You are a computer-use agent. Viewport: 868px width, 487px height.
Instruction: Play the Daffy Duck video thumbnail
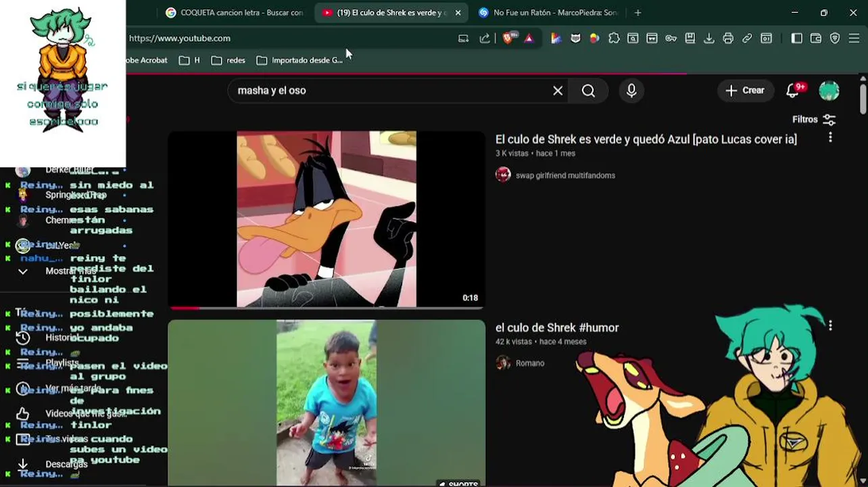327,220
